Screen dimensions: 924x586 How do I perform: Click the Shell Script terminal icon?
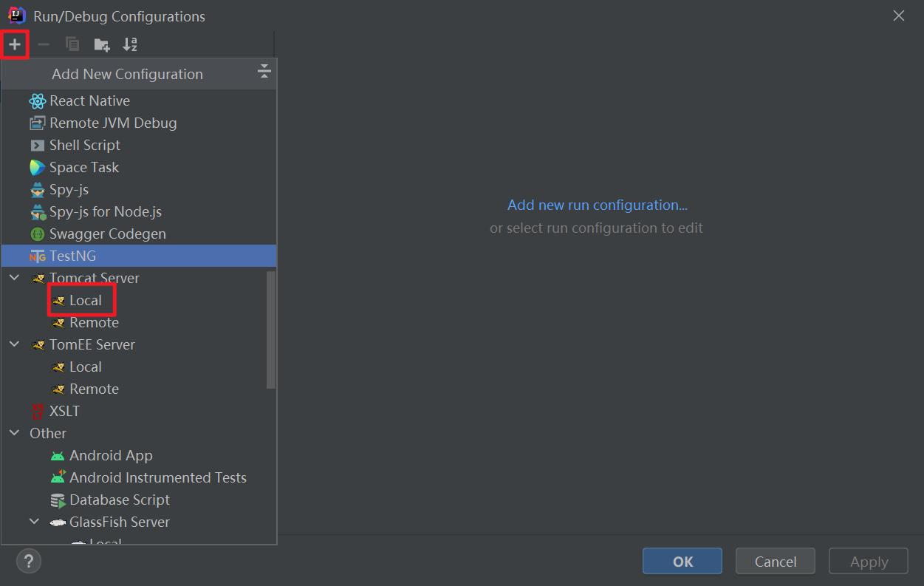(38, 146)
